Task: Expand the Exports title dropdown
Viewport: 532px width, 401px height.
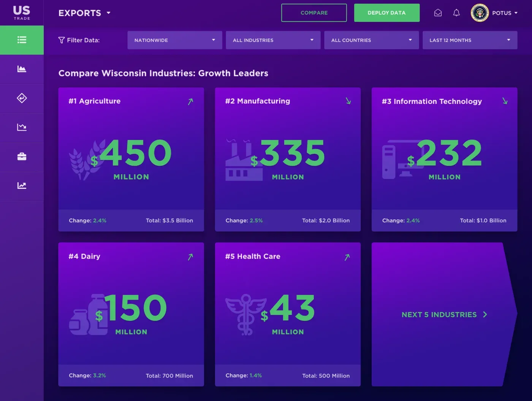Action: pos(84,13)
